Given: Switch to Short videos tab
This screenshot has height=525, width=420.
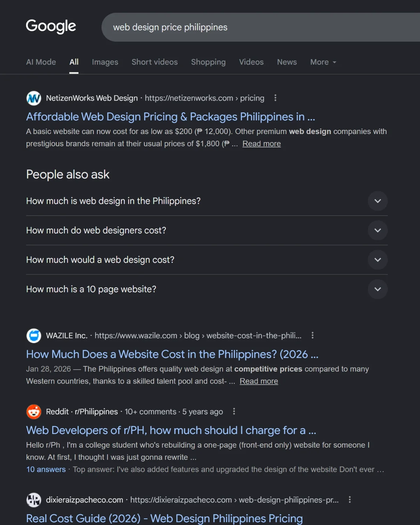Looking at the screenshot, I should tap(155, 62).
